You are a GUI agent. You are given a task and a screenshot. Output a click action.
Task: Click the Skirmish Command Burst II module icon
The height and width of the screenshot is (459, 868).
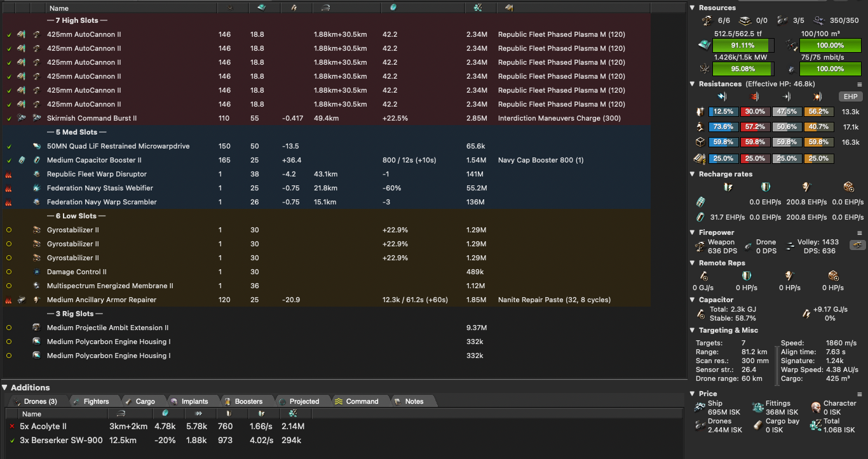37,118
